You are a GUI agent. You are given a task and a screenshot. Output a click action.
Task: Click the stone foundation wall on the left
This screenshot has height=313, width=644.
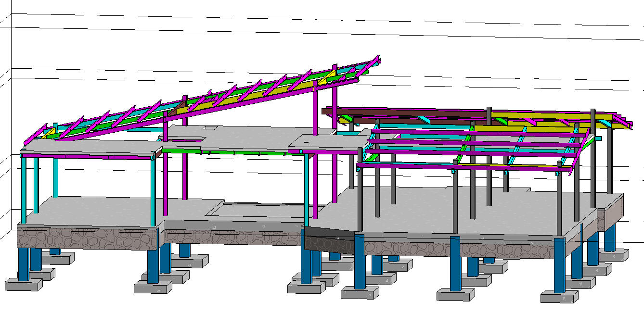(87, 238)
